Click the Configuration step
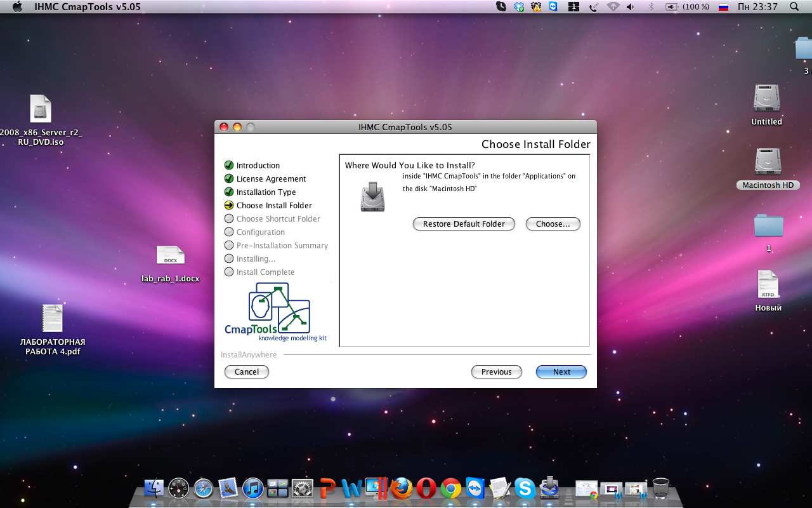This screenshot has width=812, height=508. point(254,232)
